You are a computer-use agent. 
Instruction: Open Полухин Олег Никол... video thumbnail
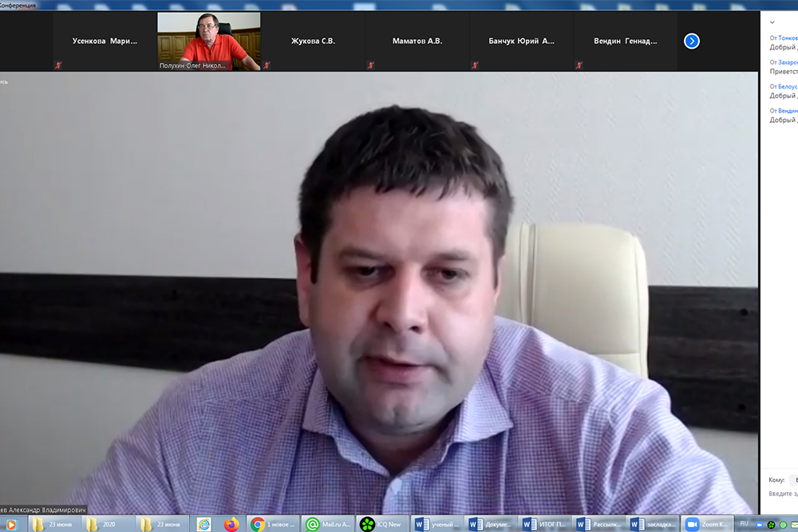[208, 41]
